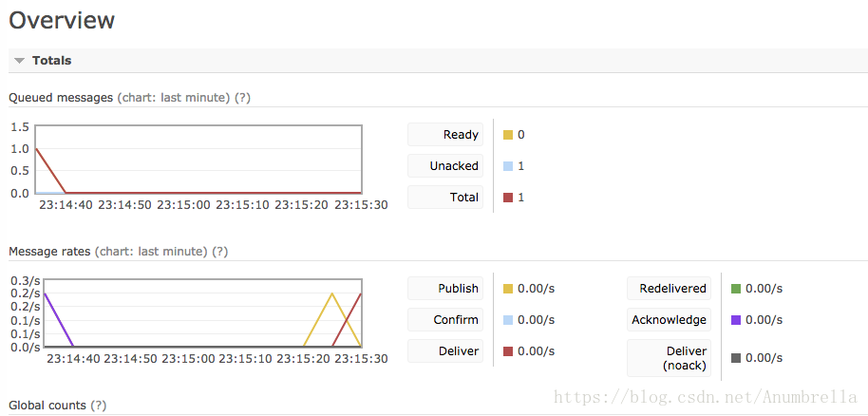
Task: Click the yellow Ready color swatch
Action: click(508, 135)
